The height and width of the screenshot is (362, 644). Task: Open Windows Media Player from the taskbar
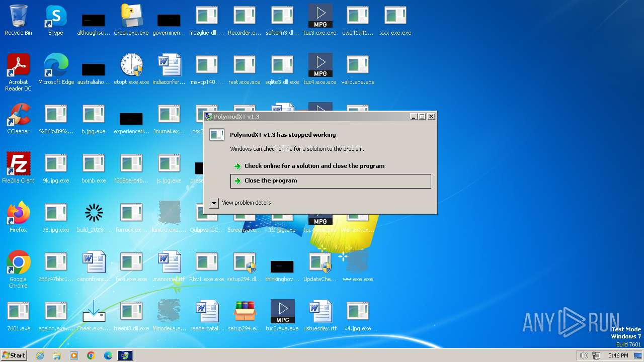click(x=74, y=355)
